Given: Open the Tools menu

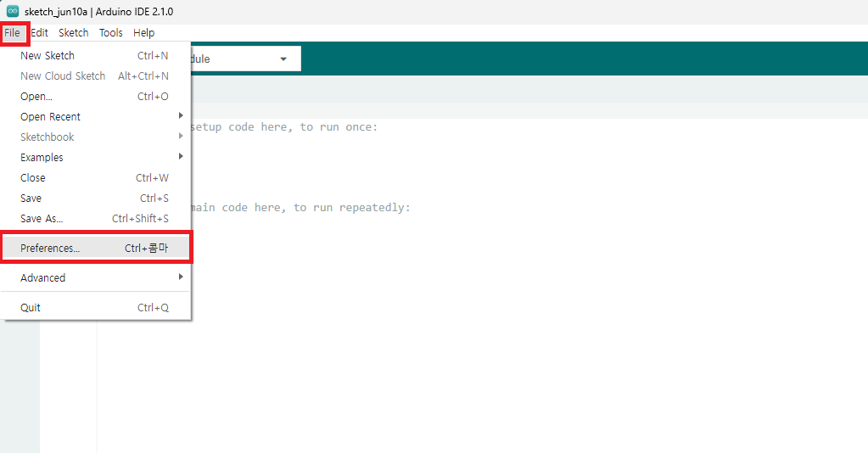Looking at the screenshot, I should [x=110, y=33].
